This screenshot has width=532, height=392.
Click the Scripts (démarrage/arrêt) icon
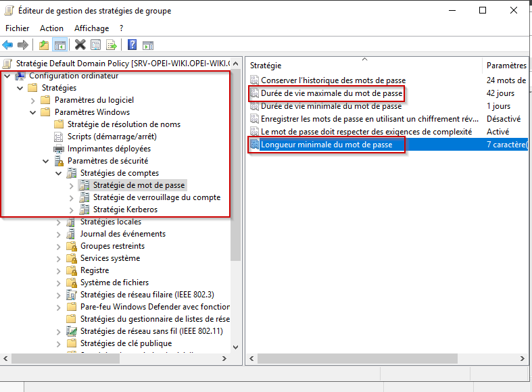click(x=59, y=137)
